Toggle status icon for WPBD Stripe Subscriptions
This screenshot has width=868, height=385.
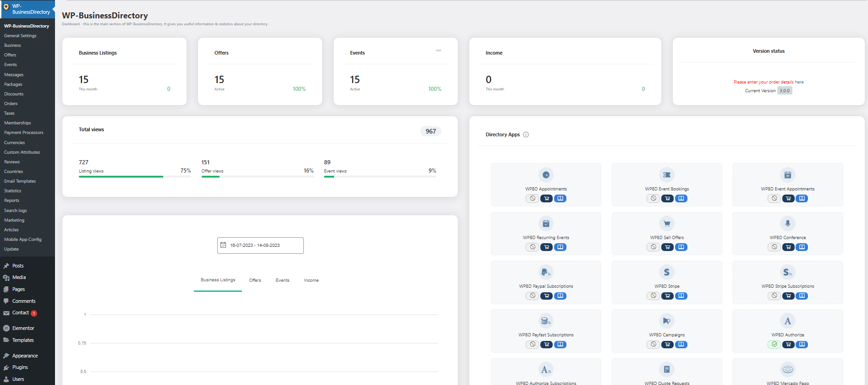click(775, 296)
